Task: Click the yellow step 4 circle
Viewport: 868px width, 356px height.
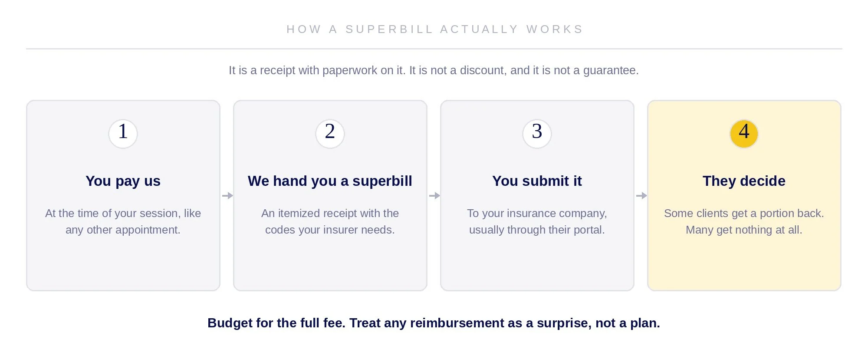Action: click(x=744, y=134)
